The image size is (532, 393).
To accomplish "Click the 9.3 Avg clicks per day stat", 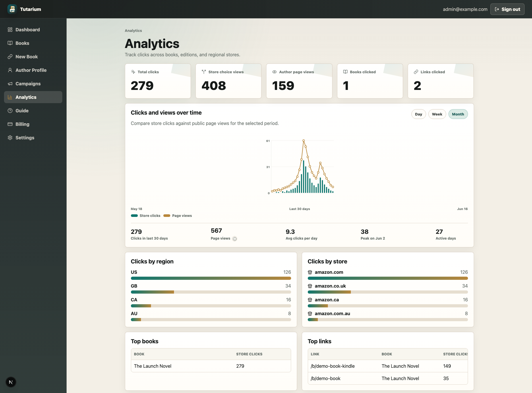I will 301,234.
